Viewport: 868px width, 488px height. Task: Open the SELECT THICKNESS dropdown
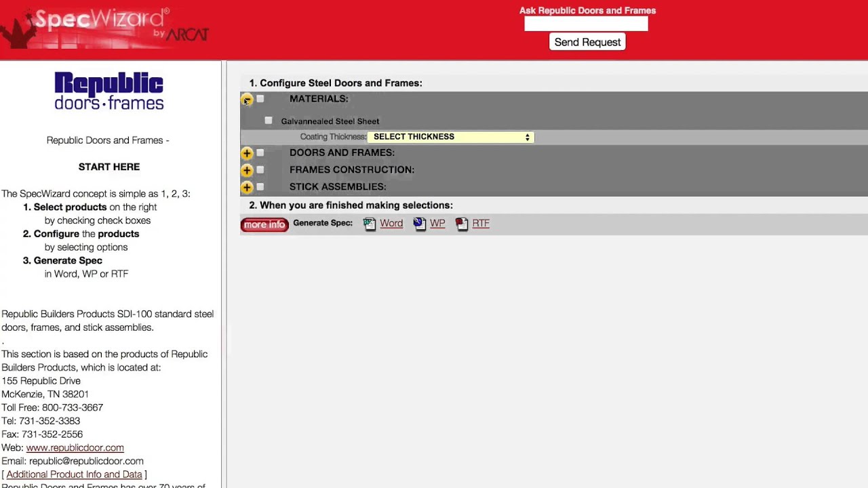click(x=451, y=137)
